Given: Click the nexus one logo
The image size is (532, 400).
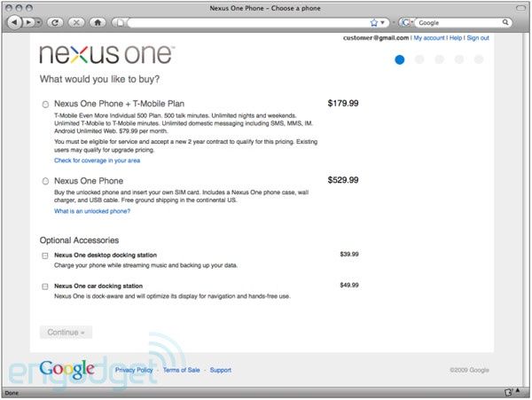Looking at the screenshot, I should pos(107,54).
